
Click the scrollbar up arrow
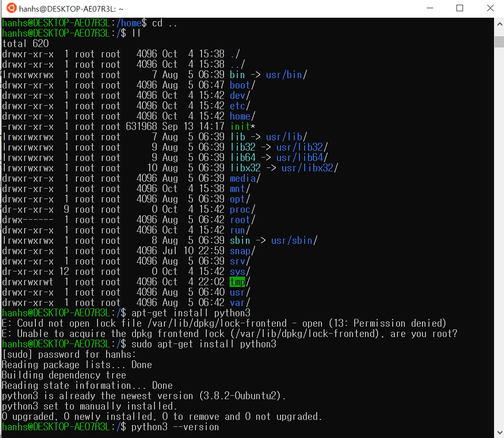pos(499,24)
